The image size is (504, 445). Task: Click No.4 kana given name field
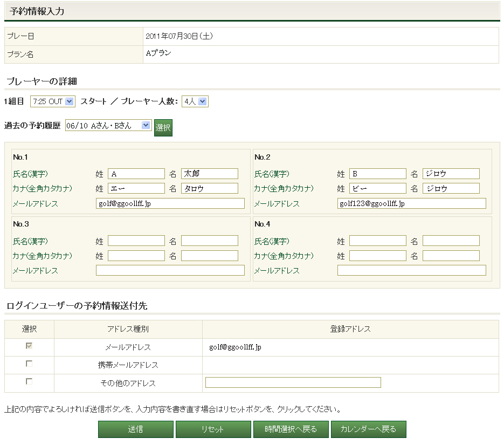pos(451,256)
